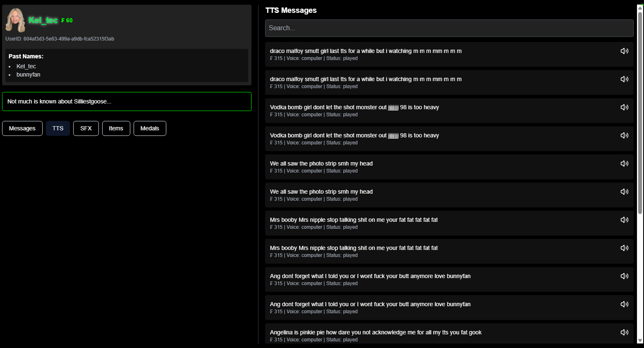Focus the TTS Messages search field
This screenshot has width=644, height=348.
tap(449, 28)
